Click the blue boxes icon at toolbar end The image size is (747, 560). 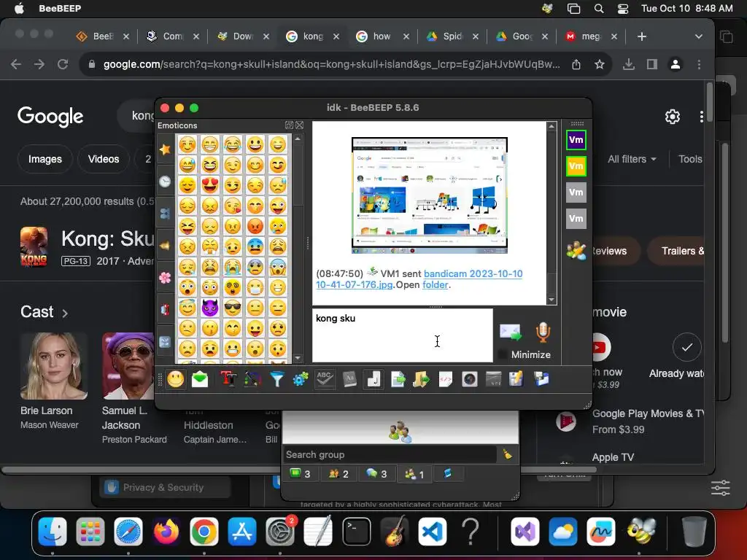tap(542, 379)
